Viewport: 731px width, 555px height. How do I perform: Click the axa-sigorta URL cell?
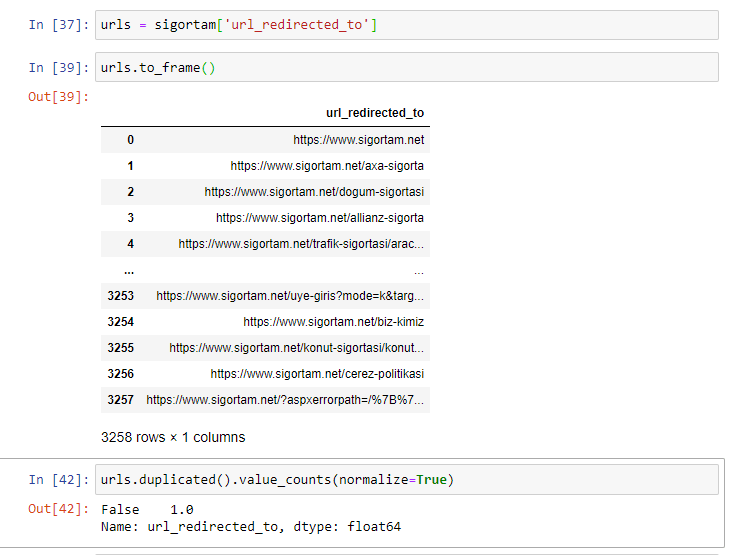[327, 166]
